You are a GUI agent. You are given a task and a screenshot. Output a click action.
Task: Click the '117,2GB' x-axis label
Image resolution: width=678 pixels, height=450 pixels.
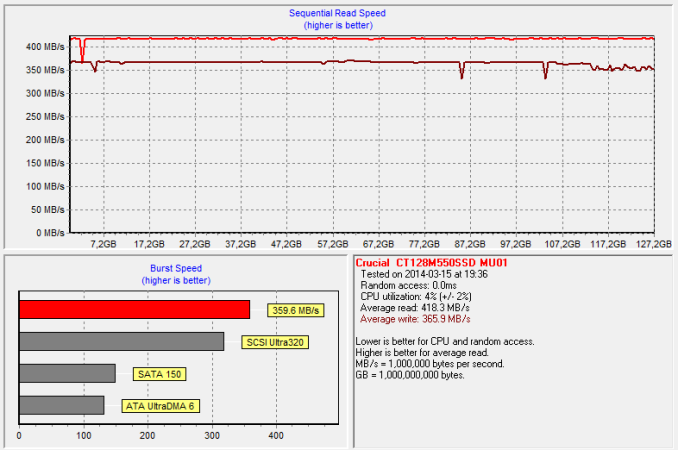608,244
